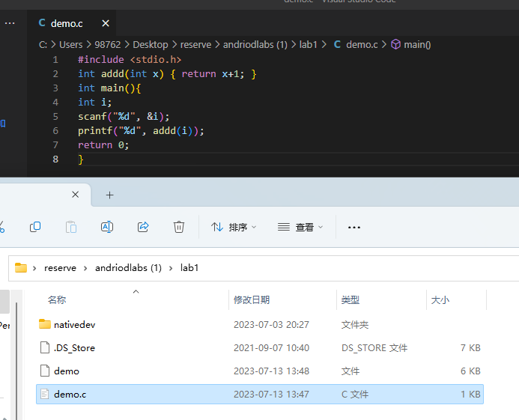Click the Share icon in Explorer toolbar

pos(143,227)
